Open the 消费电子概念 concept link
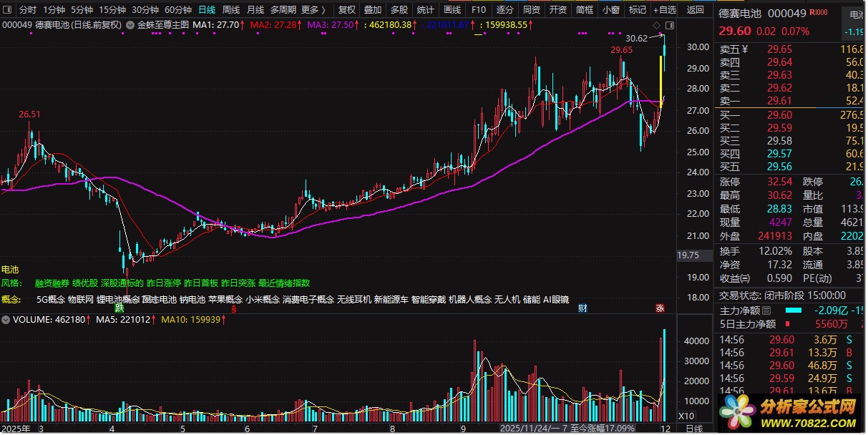 pyautogui.click(x=308, y=300)
